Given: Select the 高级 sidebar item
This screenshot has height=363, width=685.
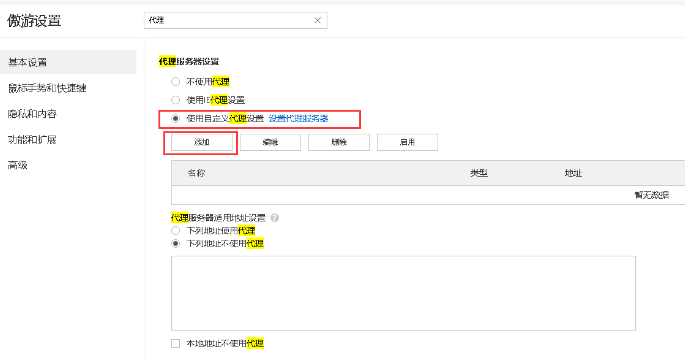Looking at the screenshot, I should pyautogui.click(x=18, y=165).
